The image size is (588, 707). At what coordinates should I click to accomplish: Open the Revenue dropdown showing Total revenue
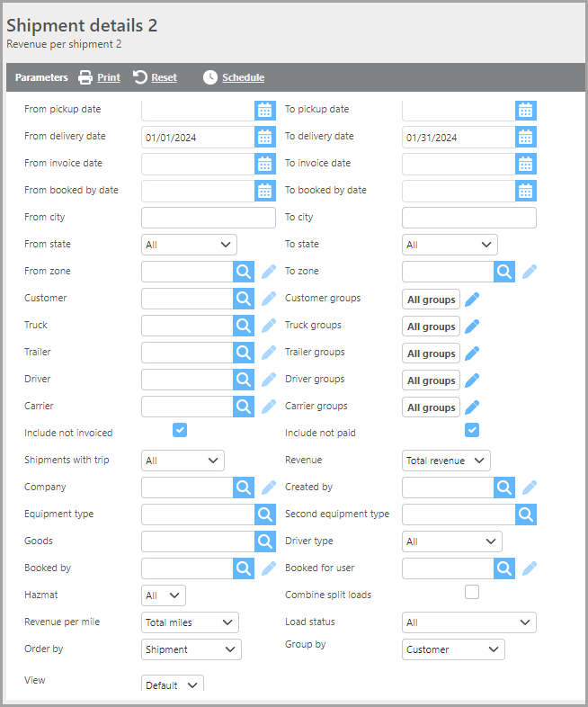point(446,461)
